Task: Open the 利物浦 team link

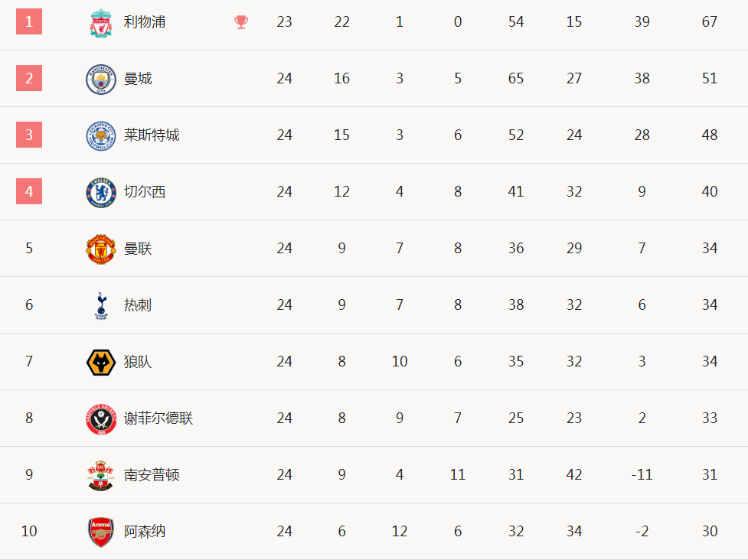Action: [x=145, y=22]
